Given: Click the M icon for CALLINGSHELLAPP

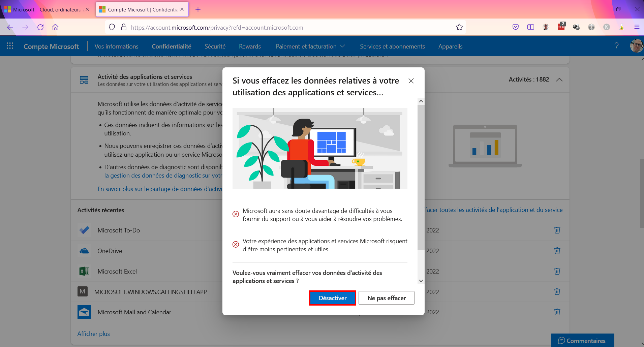Looking at the screenshot, I should coord(83,291).
